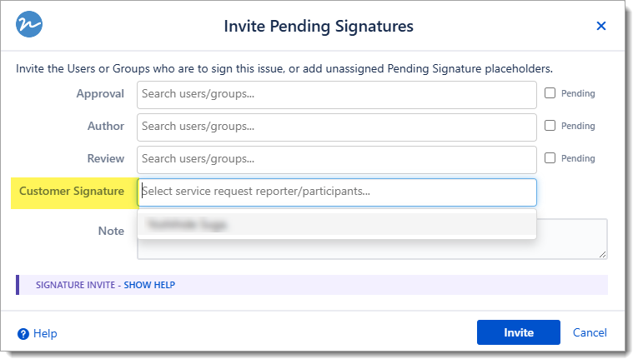The height and width of the screenshot is (364, 638).
Task: Open the Help link at bottom left
Action: coord(45,333)
